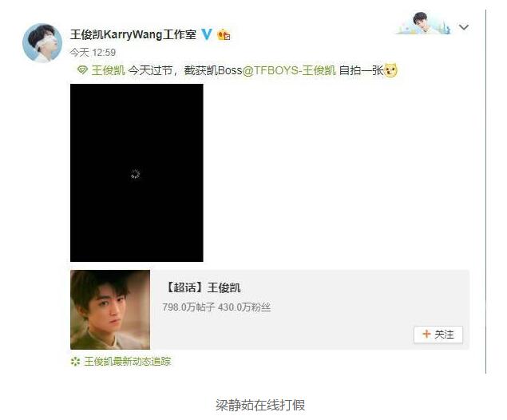Click the blue V verified badge

[207, 34]
